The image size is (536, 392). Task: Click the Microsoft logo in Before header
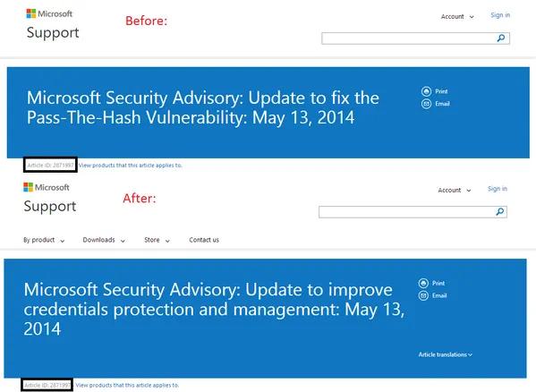pyautogui.click(x=49, y=13)
